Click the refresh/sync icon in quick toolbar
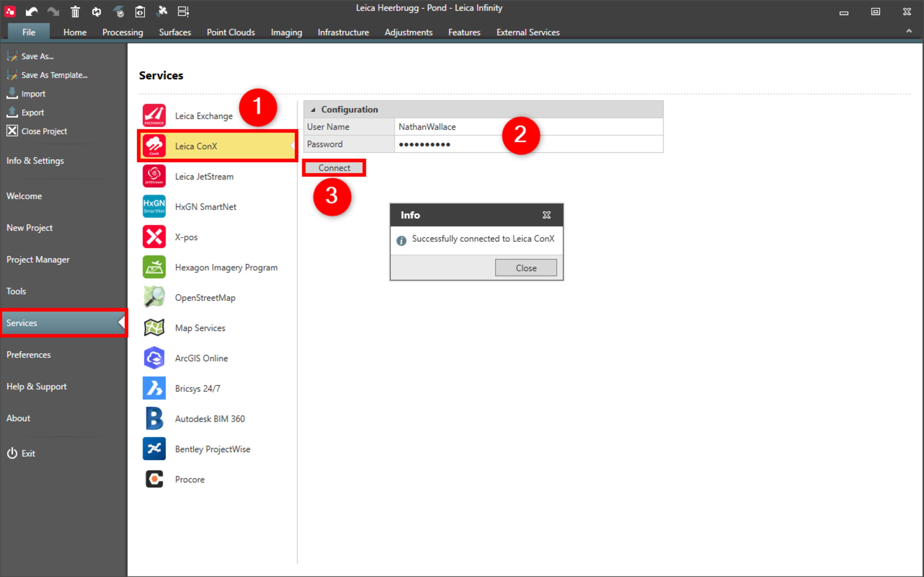 point(96,12)
